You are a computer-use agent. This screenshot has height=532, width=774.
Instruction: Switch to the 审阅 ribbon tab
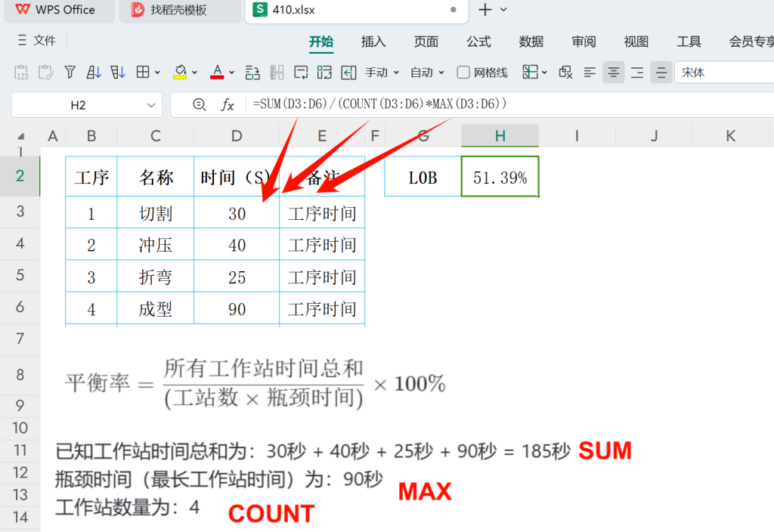point(584,42)
